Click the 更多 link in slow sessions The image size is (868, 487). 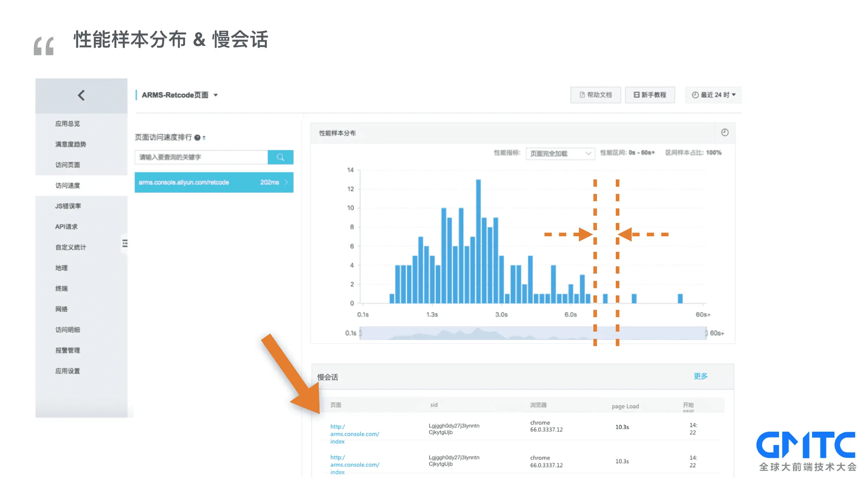700,376
